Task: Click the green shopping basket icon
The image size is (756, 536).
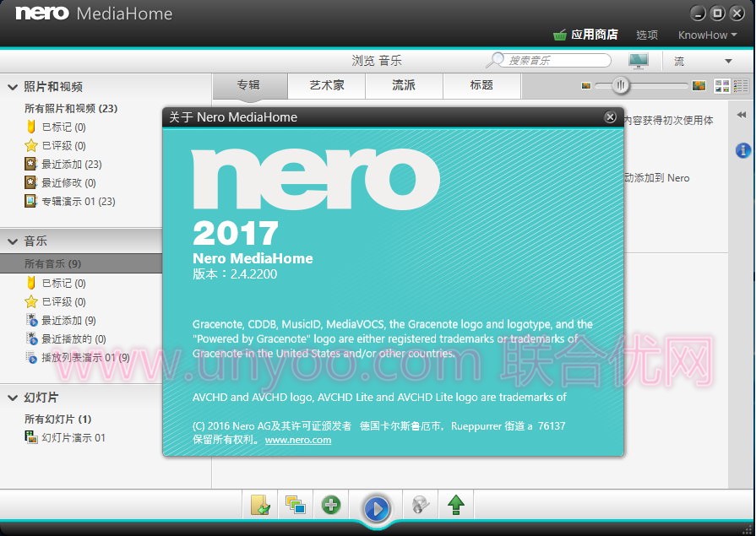Action: [x=560, y=35]
